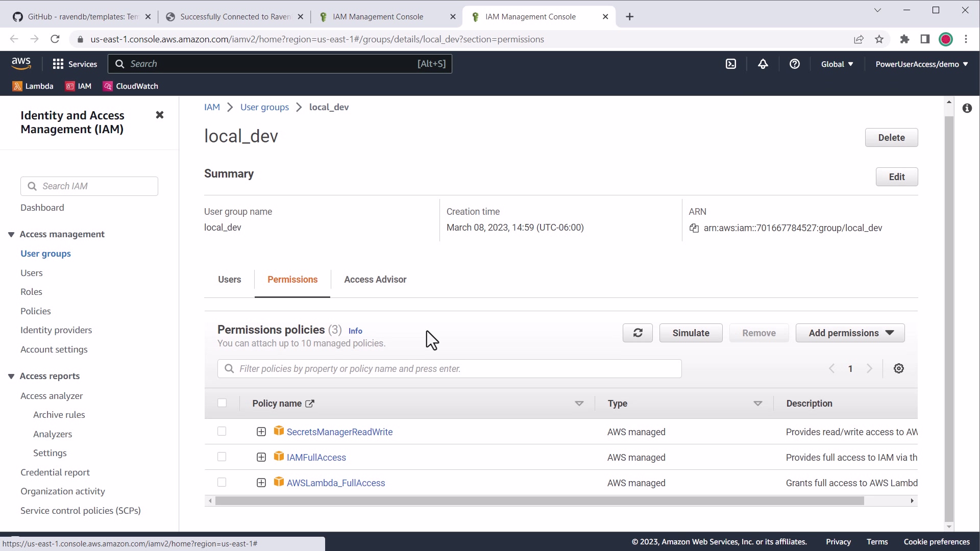Open the browser side panel icon
Image resolution: width=980 pixels, height=551 pixels.
tap(925, 39)
